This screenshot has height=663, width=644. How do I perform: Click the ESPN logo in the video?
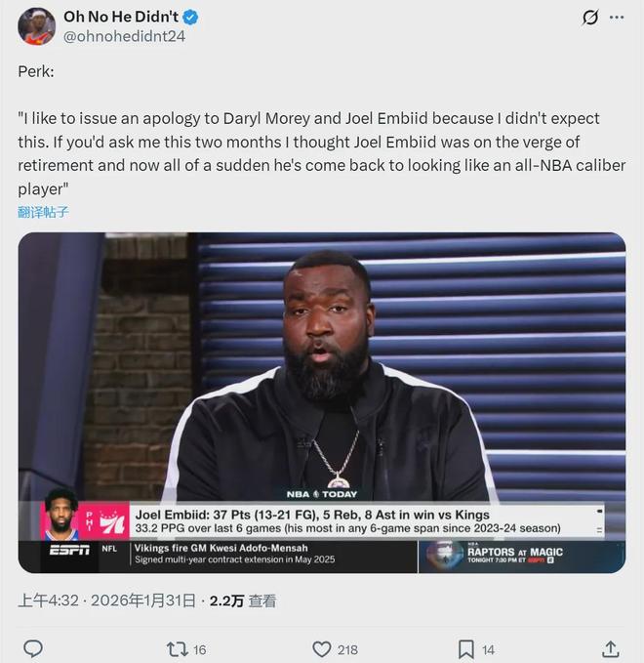pyautogui.click(x=68, y=550)
